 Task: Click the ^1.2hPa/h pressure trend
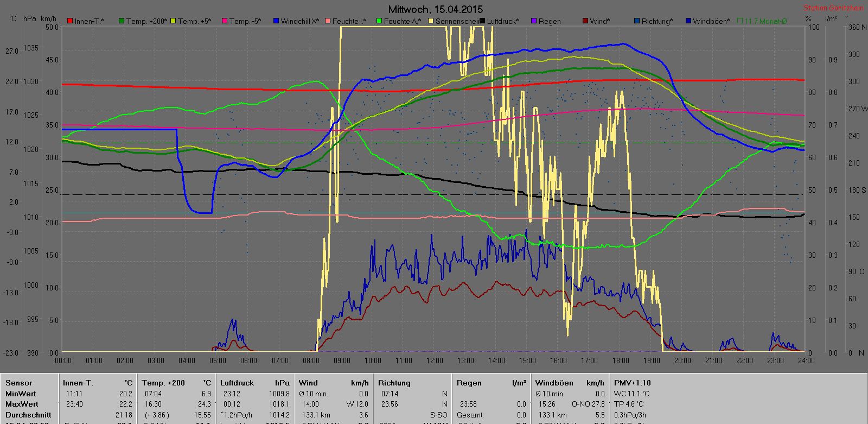[237, 415]
